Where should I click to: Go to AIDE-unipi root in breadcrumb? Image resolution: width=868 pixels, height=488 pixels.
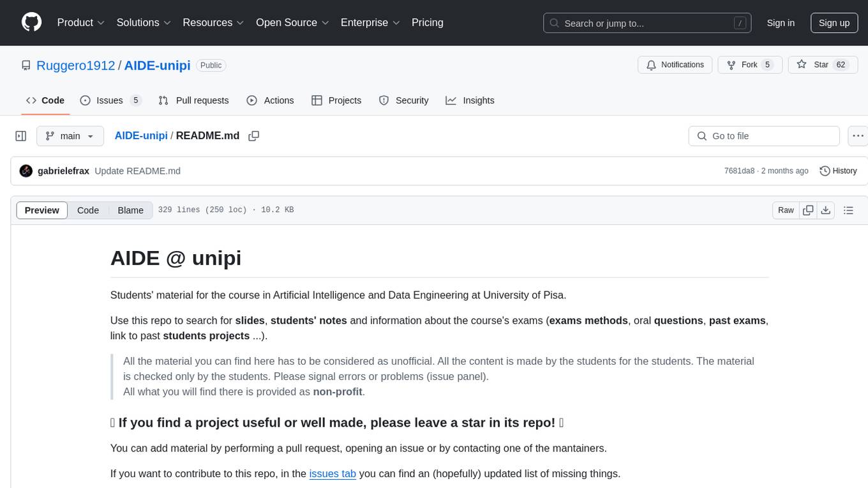(141, 135)
